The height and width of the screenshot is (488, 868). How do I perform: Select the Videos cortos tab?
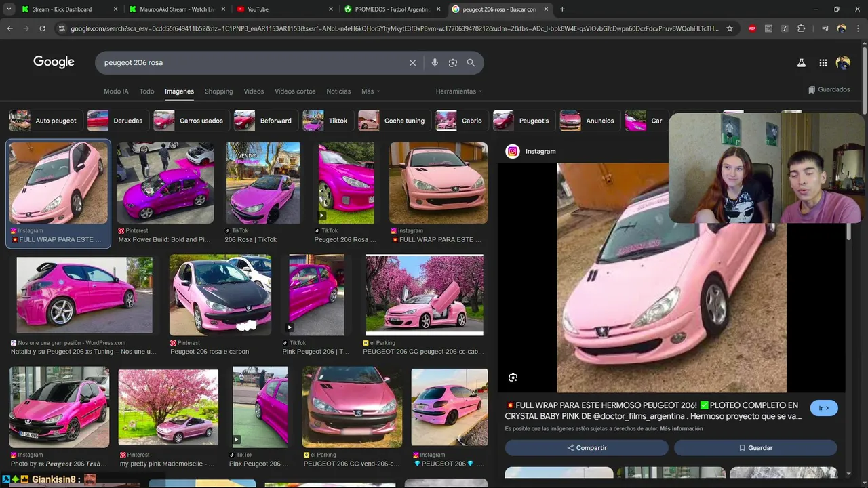tap(295, 91)
